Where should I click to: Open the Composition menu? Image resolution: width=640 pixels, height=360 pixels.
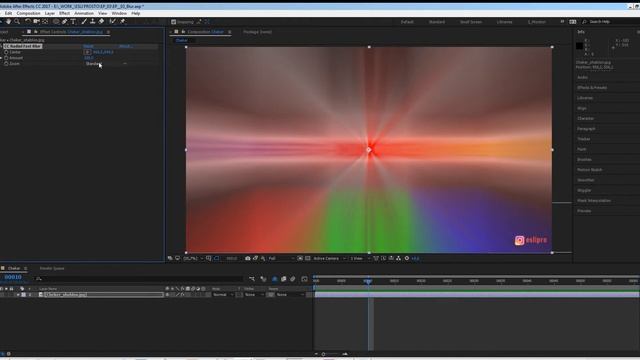pyautogui.click(x=28, y=13)
